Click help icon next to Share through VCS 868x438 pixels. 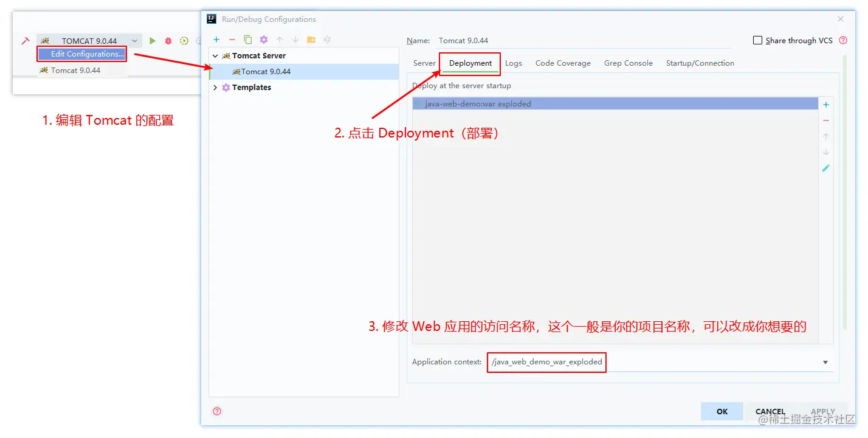point(843,40)
